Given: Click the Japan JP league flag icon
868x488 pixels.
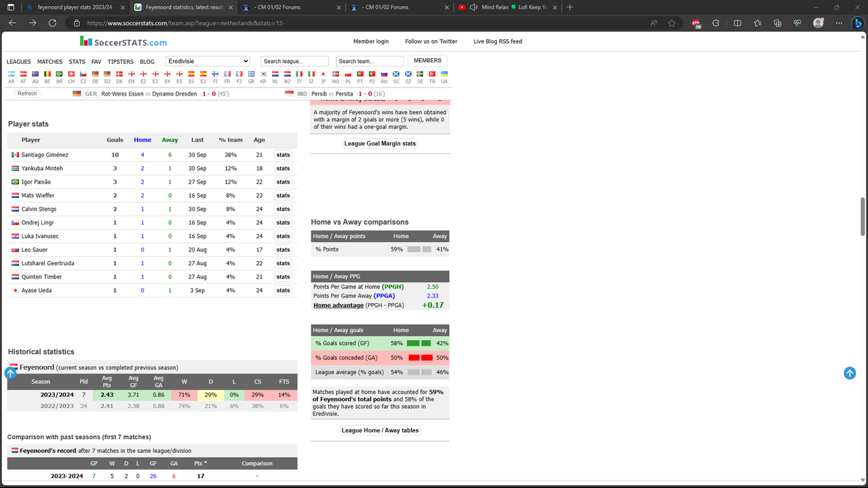Looking at the screenshot, I should (323, 75).
